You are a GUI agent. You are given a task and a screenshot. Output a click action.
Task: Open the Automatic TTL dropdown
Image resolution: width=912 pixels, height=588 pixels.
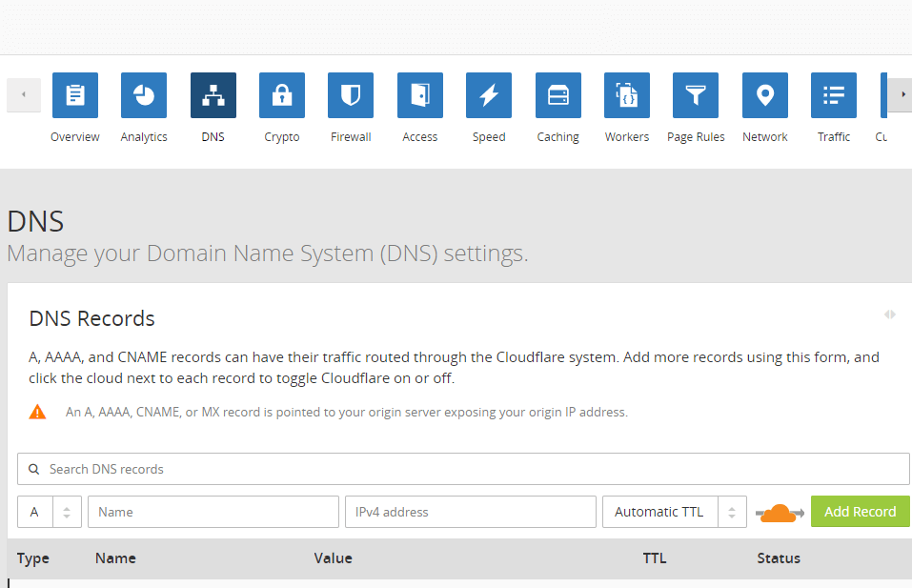(x=675, y=512)
